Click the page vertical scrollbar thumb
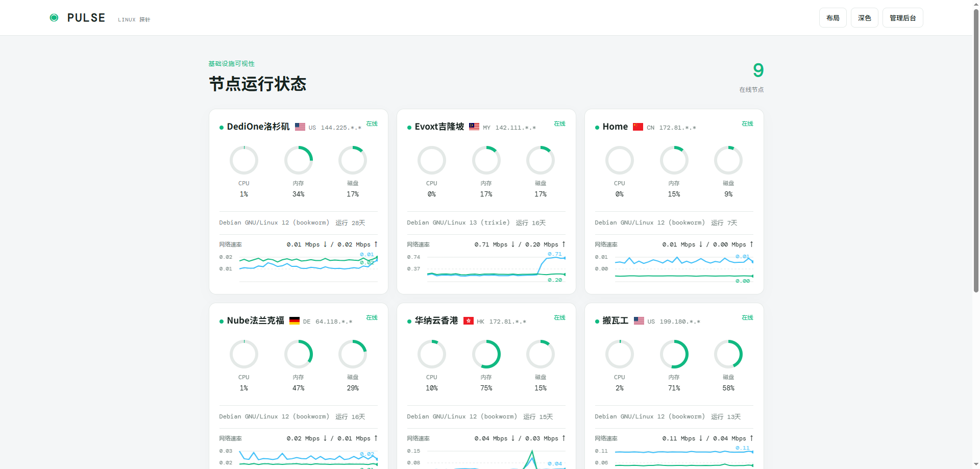The image size is (980, 469). click(976, 151)
